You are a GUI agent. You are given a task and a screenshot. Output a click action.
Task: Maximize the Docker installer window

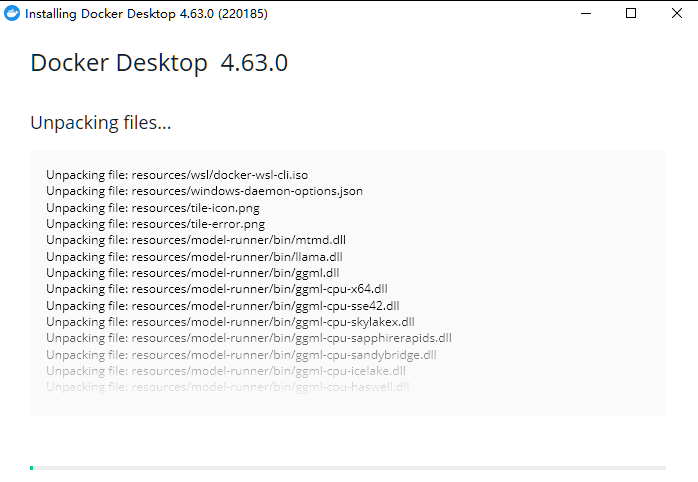[x=630, y=14]
